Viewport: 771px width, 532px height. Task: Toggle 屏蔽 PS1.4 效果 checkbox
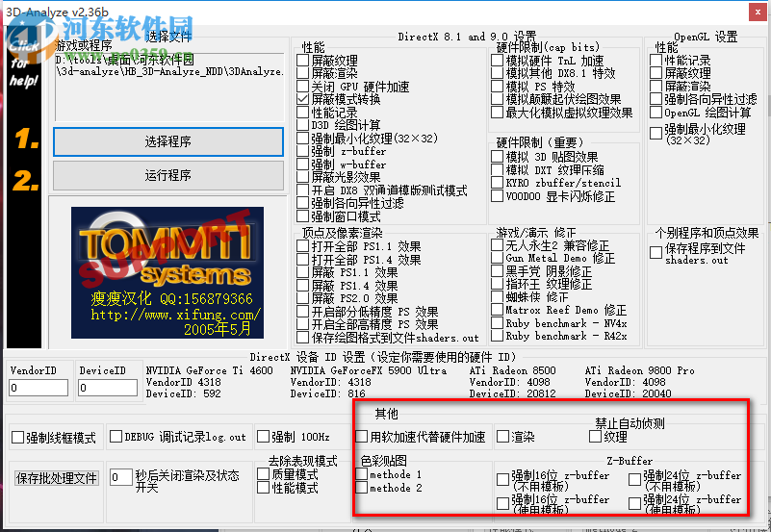click(x=303, y=286)
